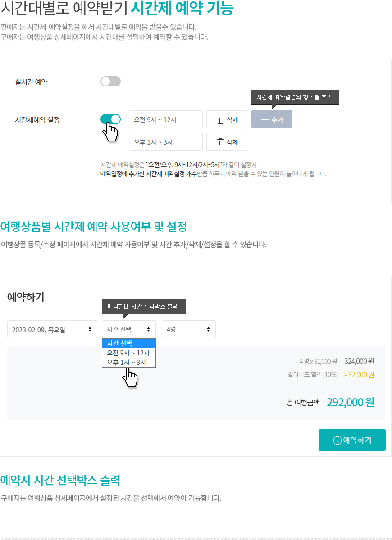Screen dimensions: 392x540
Task: Click the teal 예약하기 button
Action: click(x=352, y=440)
